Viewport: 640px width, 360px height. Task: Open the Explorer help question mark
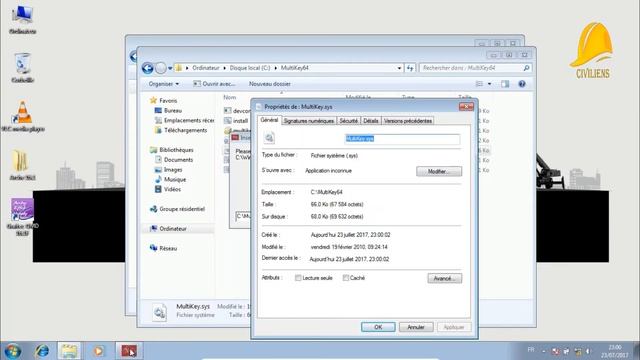pos(522,84)
